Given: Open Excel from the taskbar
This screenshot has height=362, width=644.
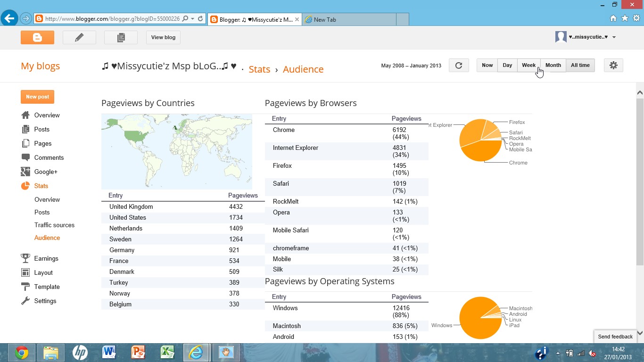Looking at the screenshot, I should (167, 353).
